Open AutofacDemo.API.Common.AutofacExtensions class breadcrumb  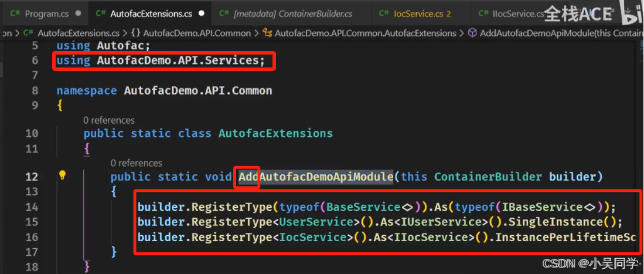[x=366, y=33]
